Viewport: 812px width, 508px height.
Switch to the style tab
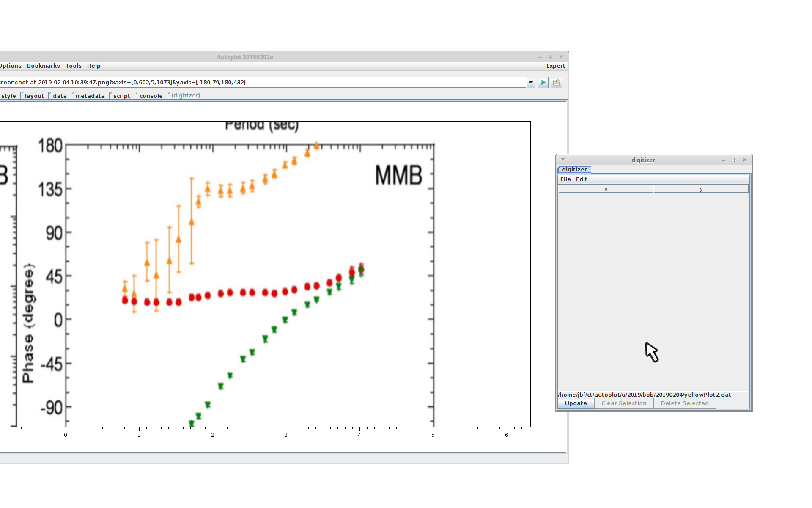coord(8,96)
